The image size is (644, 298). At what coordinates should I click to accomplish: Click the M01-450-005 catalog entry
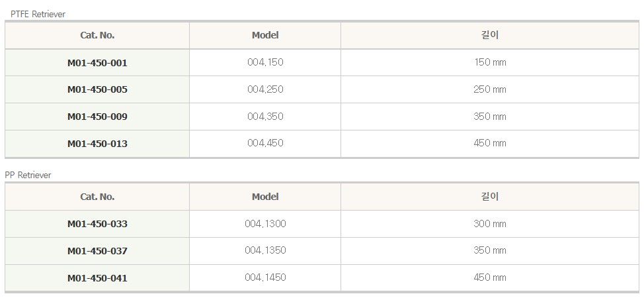(x=97, y=89)
